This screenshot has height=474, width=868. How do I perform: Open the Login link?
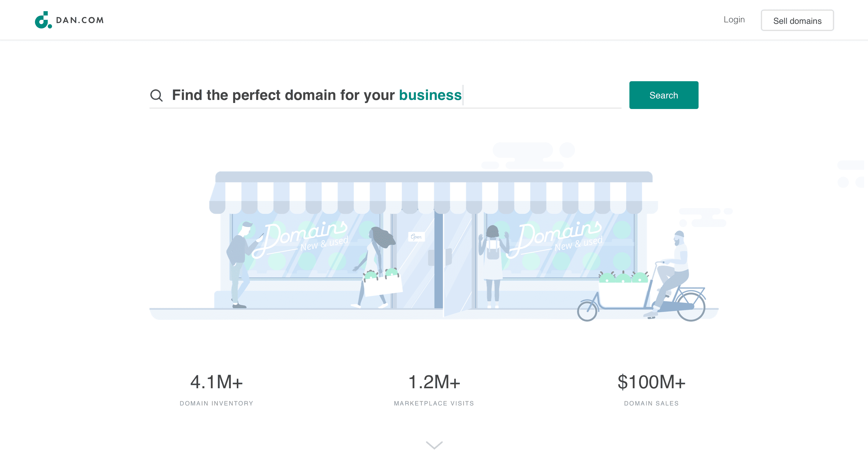(x=734, y=20)
